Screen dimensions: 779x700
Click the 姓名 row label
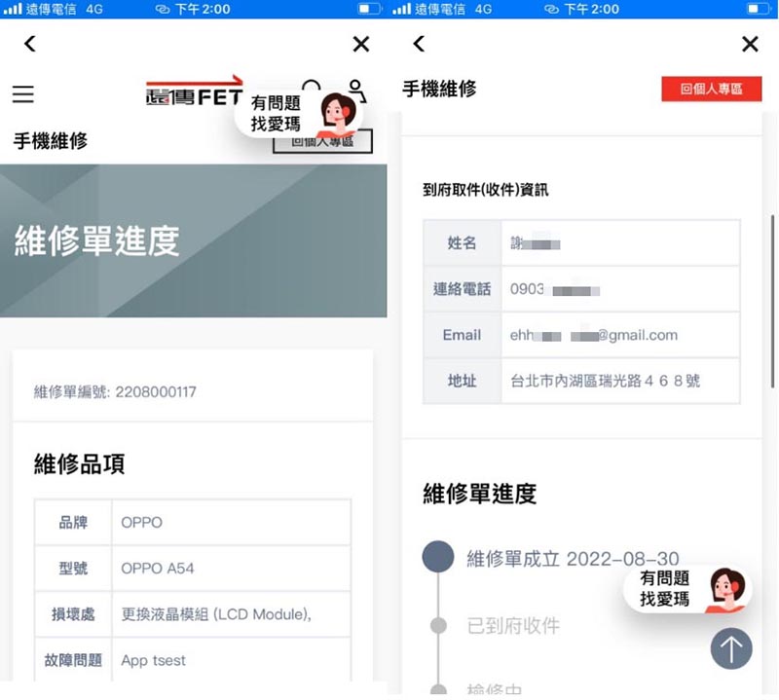point(462,243)
